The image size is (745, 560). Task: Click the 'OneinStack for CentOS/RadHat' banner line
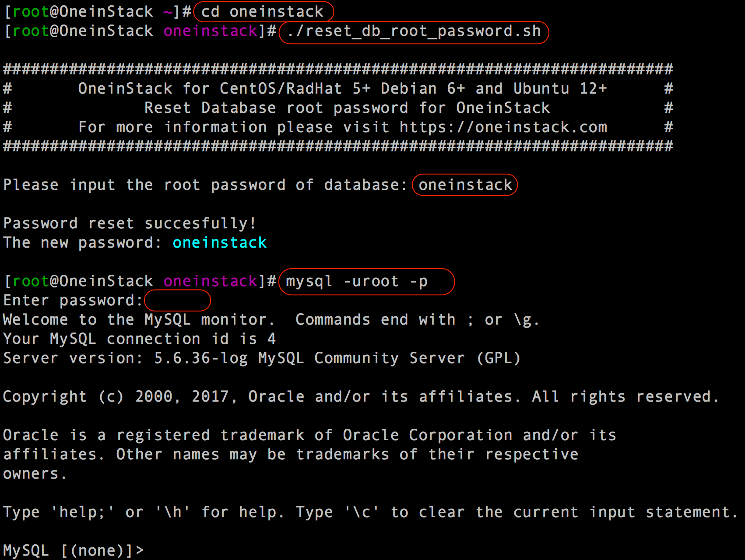343,88
